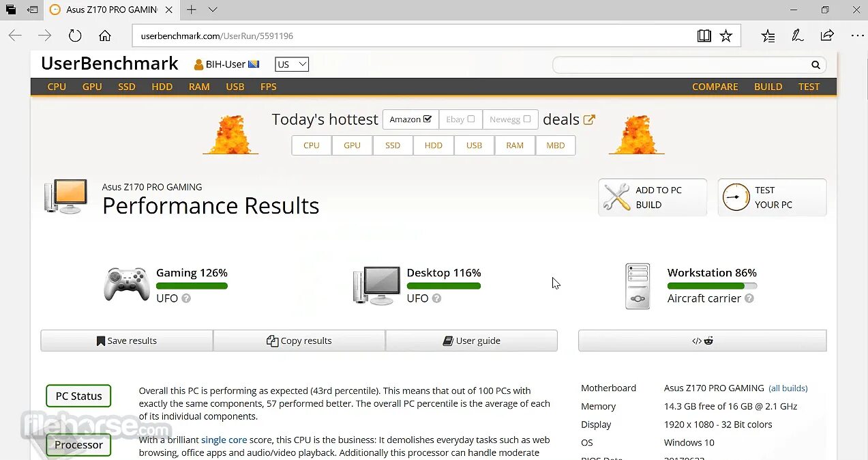Image resolution: width=868 pixels, height=460 pixels.
Task: Click the Workstation 86% progress bar
Action: click(712, 286)
